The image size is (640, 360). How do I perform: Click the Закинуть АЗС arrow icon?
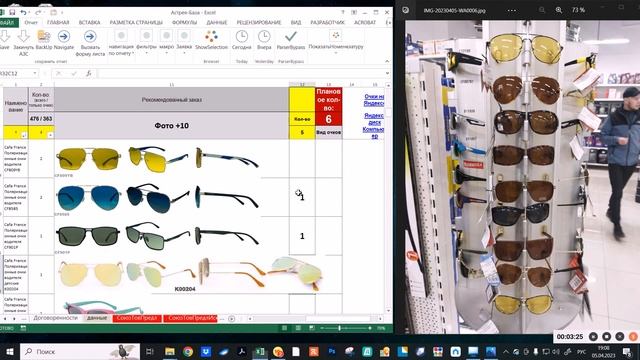(x=23, y=37)
